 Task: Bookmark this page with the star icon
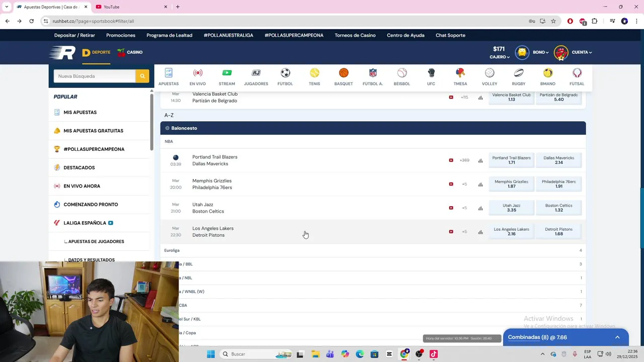pos(553,21)
